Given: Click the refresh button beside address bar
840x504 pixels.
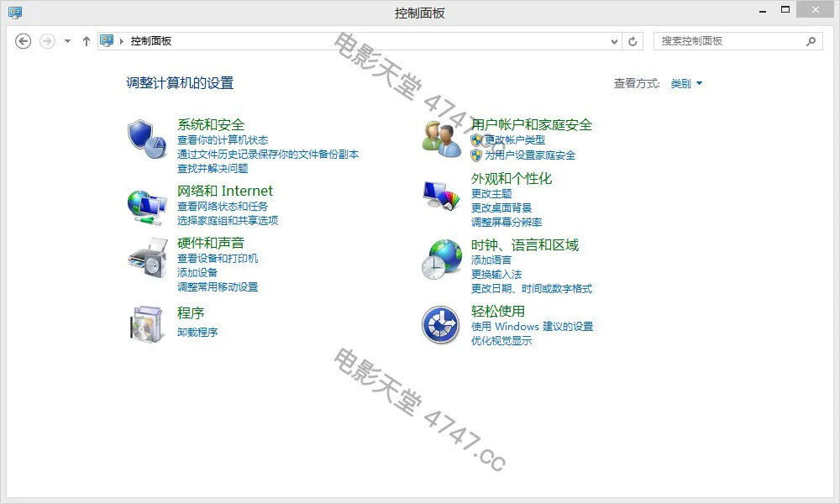Looking at the screenshot, I should point(633,41).
